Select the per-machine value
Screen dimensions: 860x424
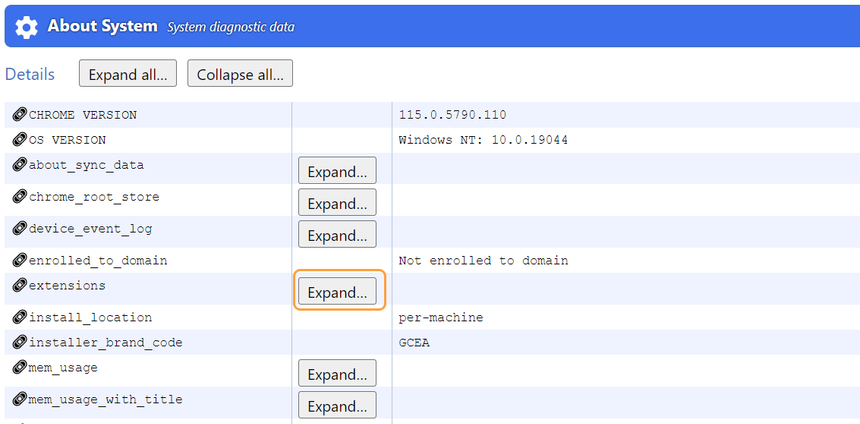441,318
